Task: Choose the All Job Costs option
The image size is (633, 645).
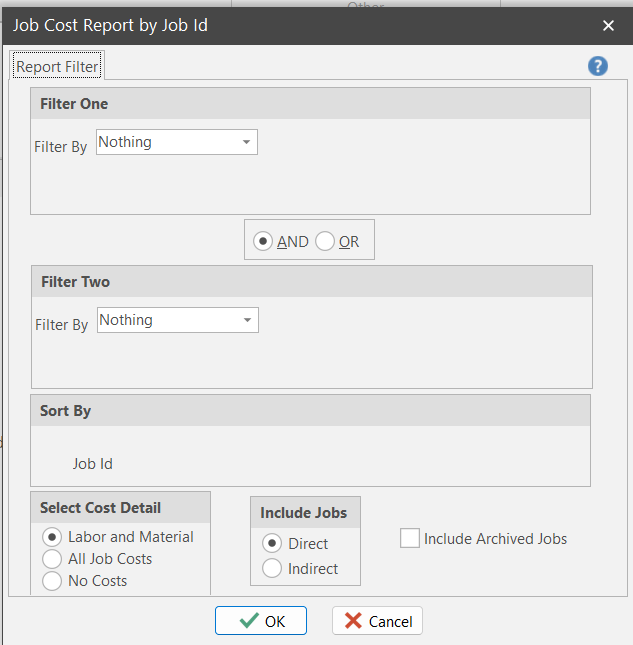Action: coord(52,559)
